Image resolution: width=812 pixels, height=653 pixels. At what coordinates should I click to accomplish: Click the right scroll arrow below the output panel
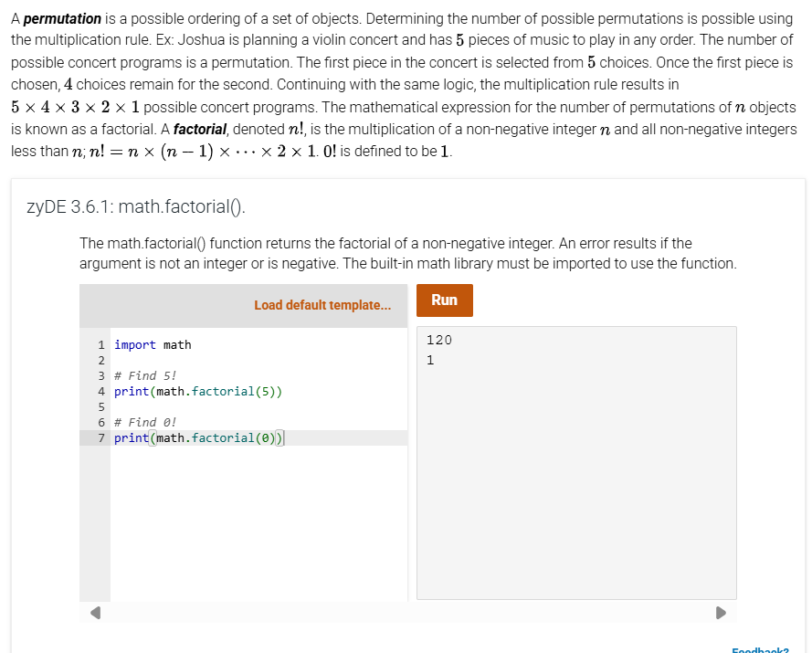pos(722,613)
